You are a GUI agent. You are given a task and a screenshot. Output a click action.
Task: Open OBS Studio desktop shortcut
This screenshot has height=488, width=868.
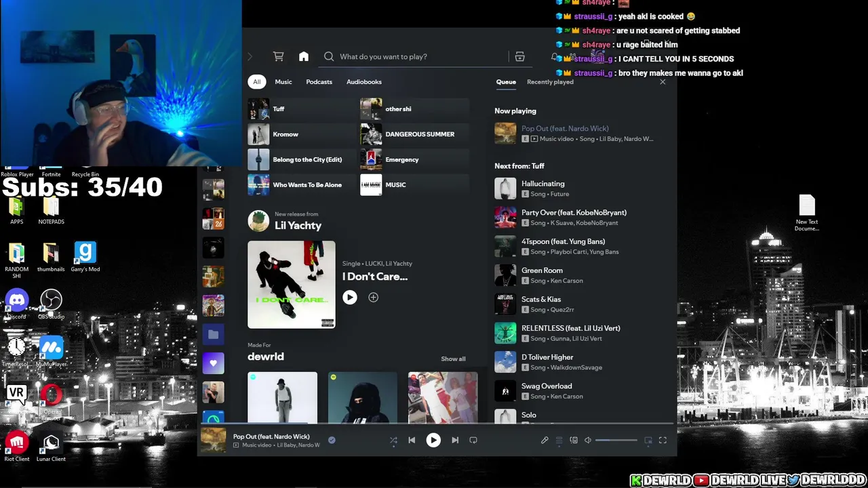pos(51,304)
